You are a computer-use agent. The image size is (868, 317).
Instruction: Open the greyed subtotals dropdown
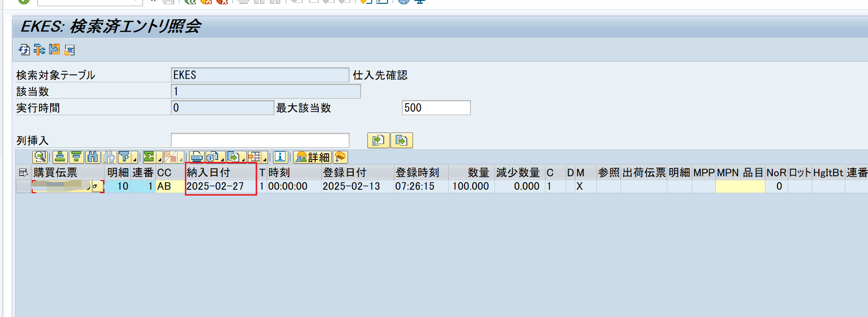[181, 157]
